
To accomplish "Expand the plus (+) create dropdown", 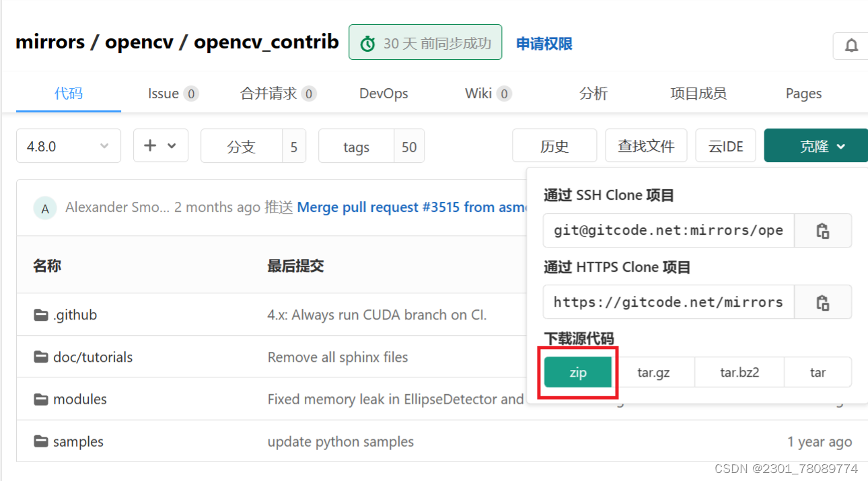I will [x=160, y=145].
